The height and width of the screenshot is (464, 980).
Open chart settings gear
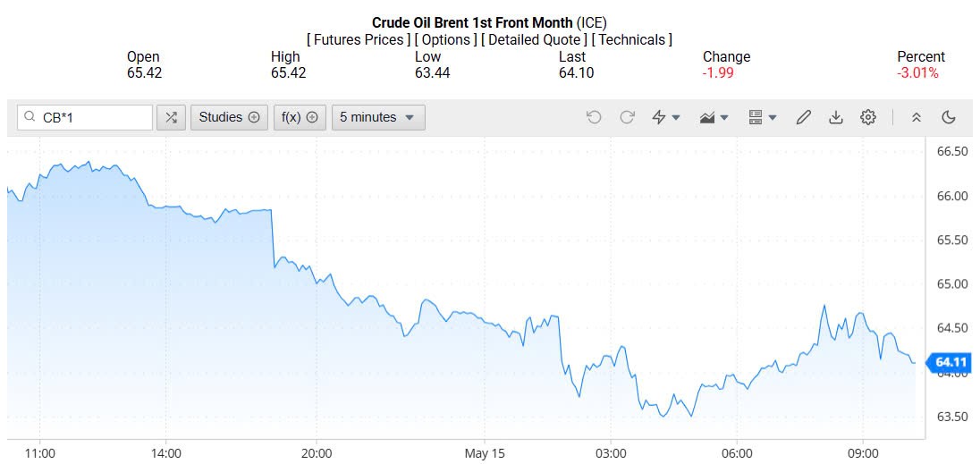click(867, 117)
